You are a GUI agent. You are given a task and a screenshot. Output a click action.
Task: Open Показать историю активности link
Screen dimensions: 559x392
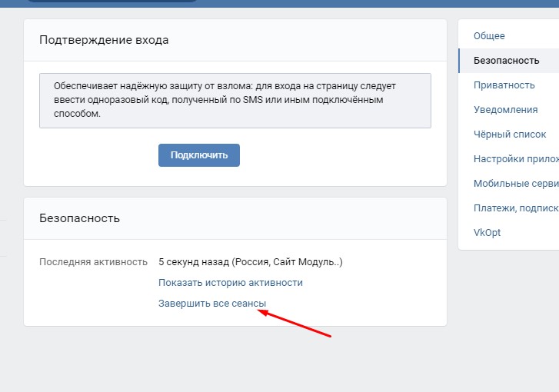pos(231,283)
